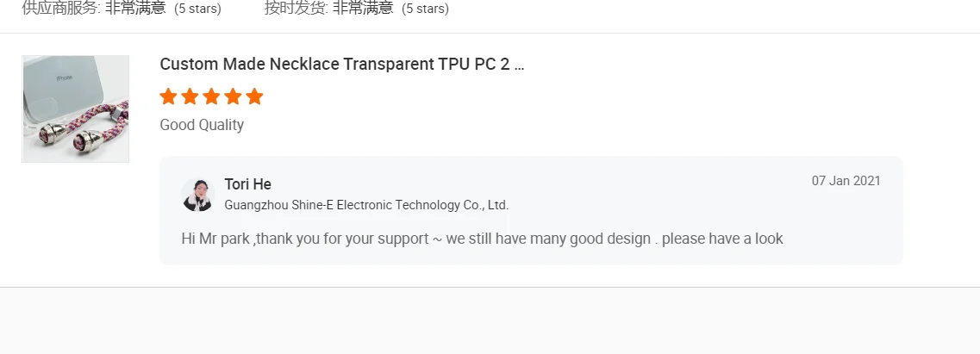
Task: Click the 'Good Quality' review comment
Action: coord(202,125)
